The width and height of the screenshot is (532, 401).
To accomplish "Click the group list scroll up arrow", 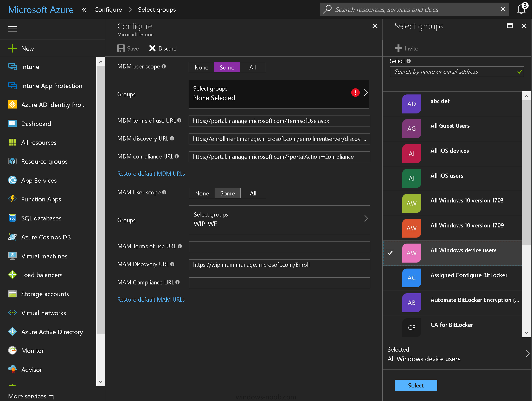I will [x=526, y=96].
